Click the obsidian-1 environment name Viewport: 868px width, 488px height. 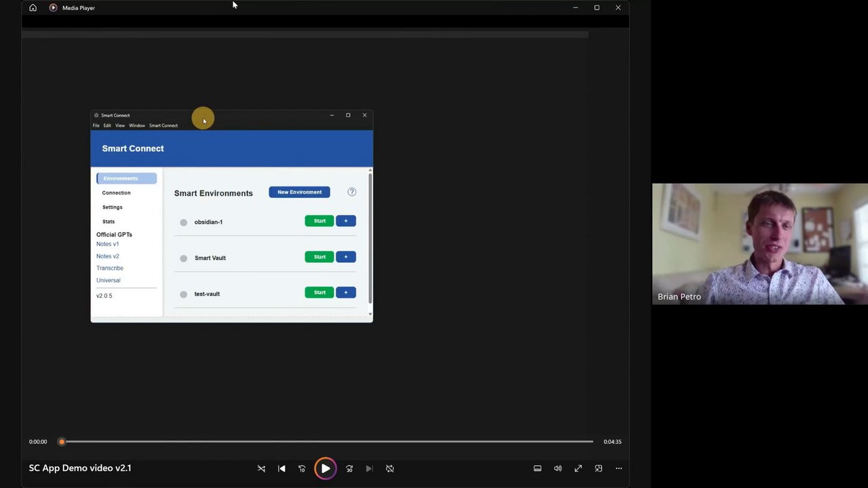pos(208,222)
